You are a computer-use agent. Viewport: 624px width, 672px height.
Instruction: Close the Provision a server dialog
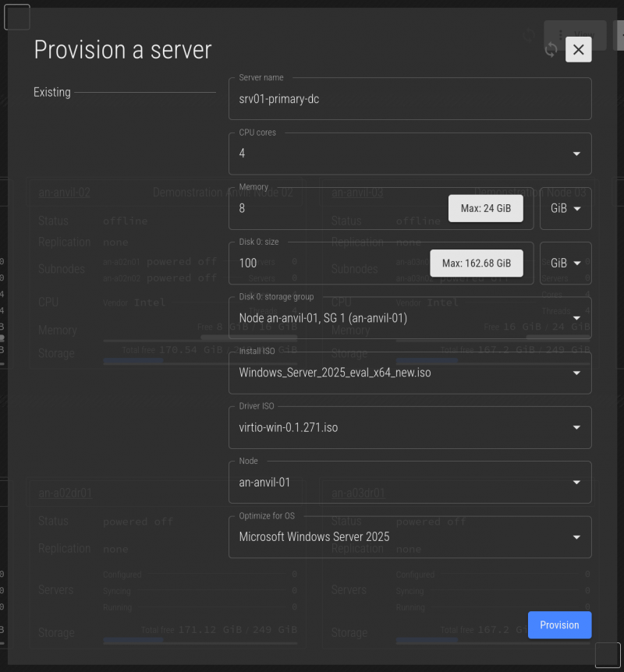[x=578, y=49]
